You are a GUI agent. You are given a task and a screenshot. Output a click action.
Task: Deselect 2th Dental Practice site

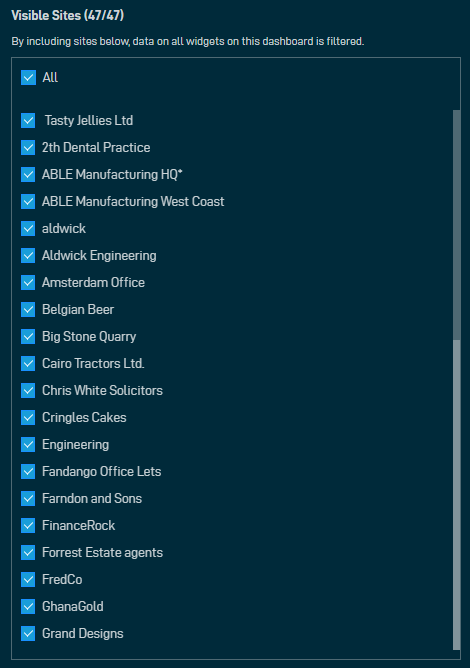(28, 147)
